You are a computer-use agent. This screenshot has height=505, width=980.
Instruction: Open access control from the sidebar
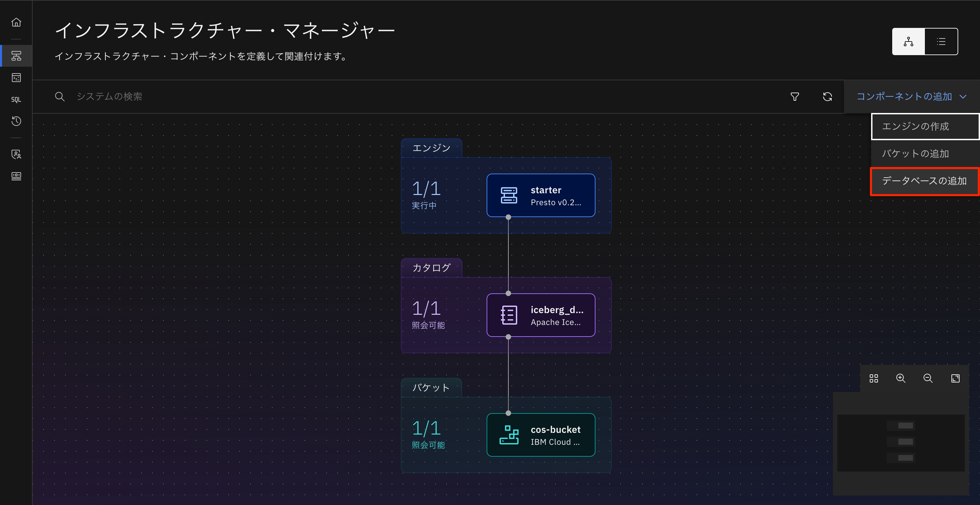[16, 154]
